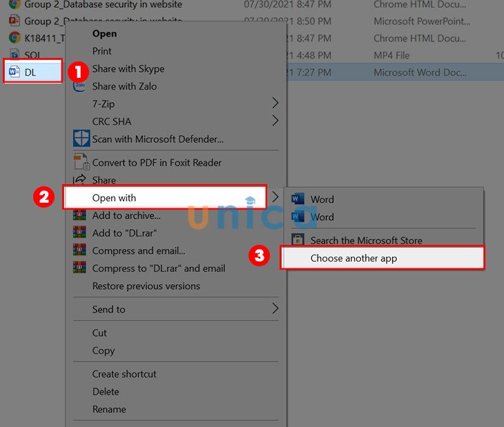Click the Chrome icon next to K18411_T file
This screenshot has width=504, height=427.
[x=14, y=37]
